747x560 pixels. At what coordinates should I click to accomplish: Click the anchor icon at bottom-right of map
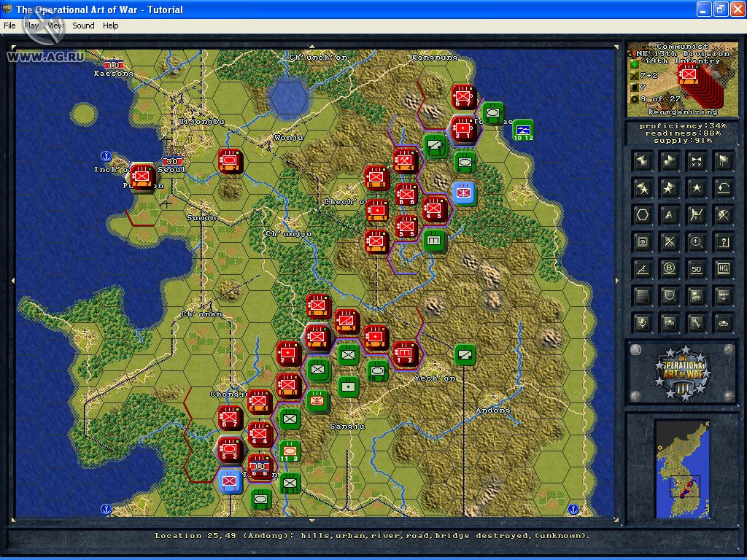point(573,509)
